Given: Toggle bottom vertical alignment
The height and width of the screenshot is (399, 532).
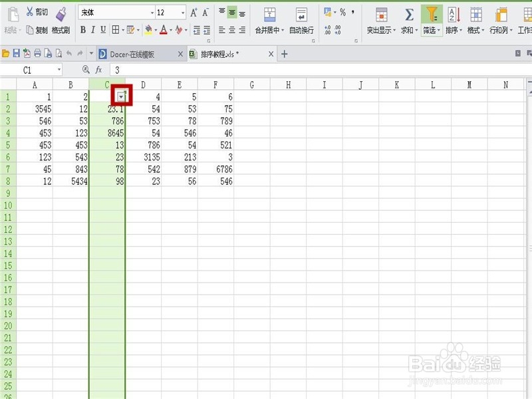Looking at the screenshot, I should pos(242,13).
